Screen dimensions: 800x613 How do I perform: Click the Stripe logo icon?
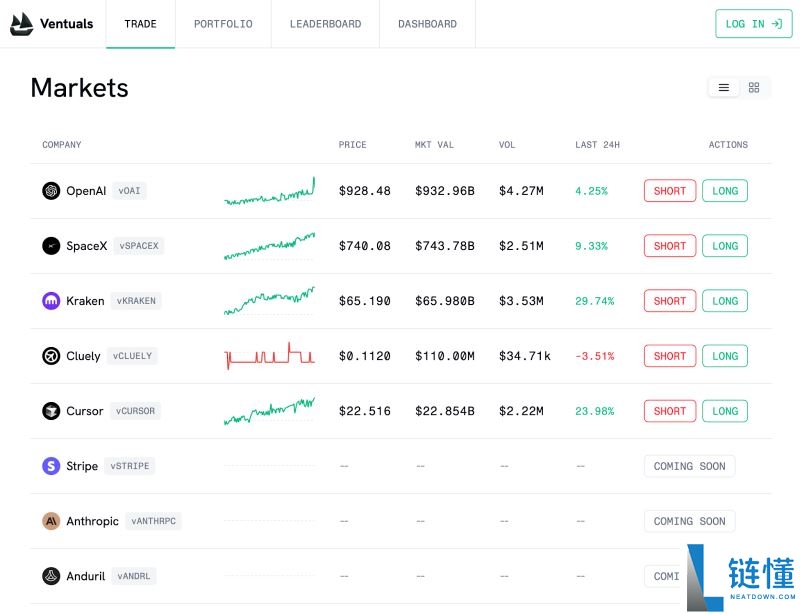click(51, 466)
